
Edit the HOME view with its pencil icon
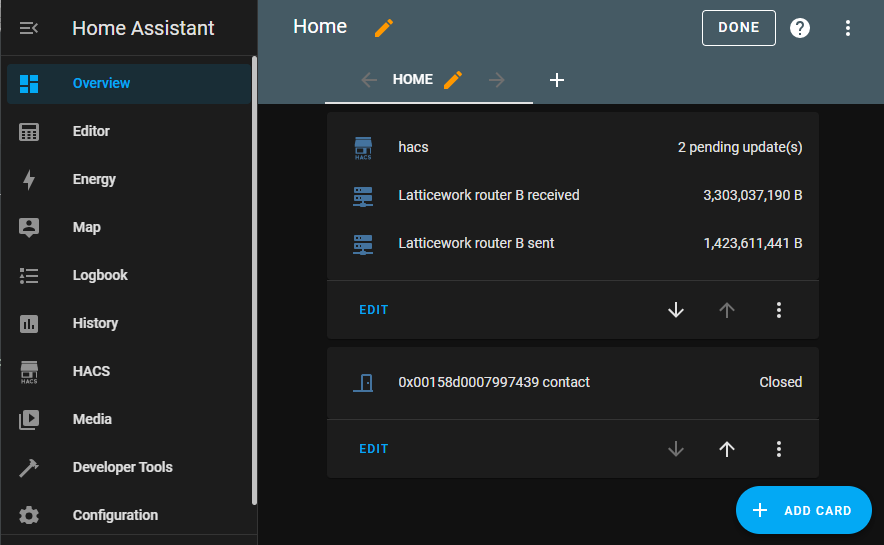[453, 79]
